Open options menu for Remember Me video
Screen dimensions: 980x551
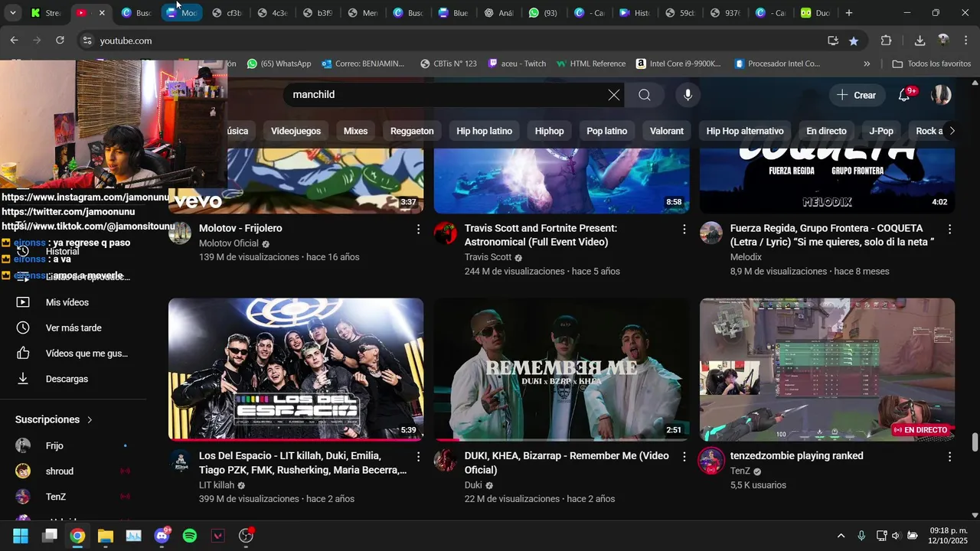tap(684, 456)
